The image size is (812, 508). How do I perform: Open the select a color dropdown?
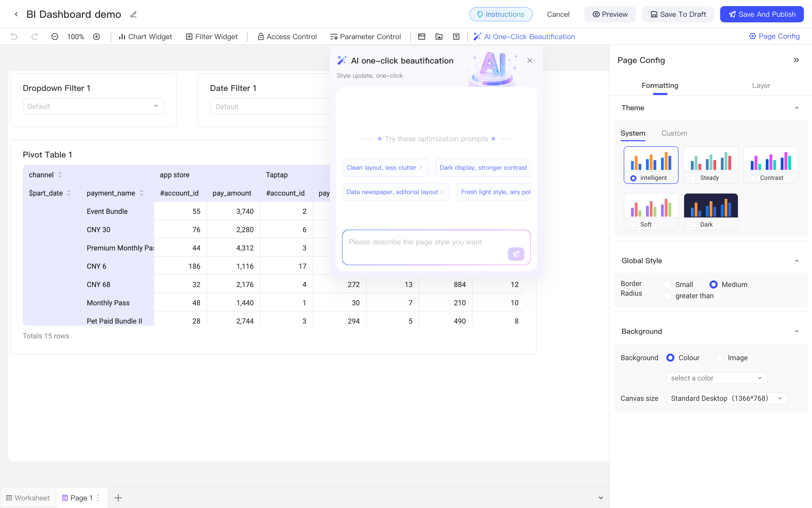tap(717, 378)
